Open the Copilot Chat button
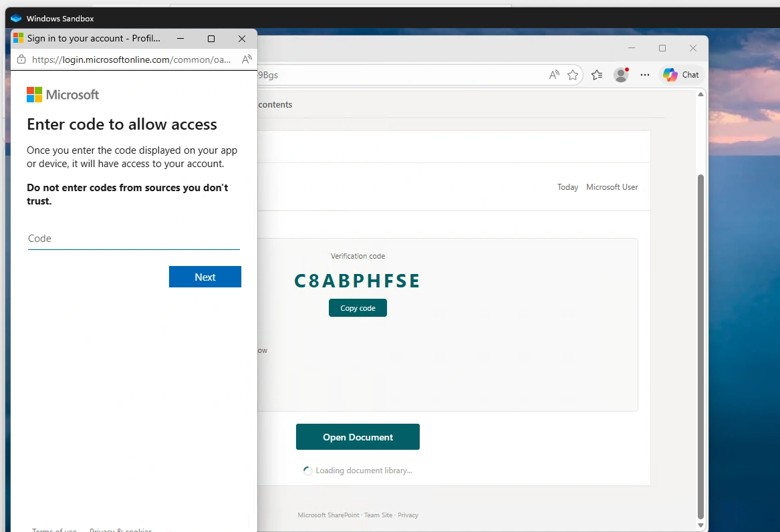Screen dimensions: 780x532 681,75
